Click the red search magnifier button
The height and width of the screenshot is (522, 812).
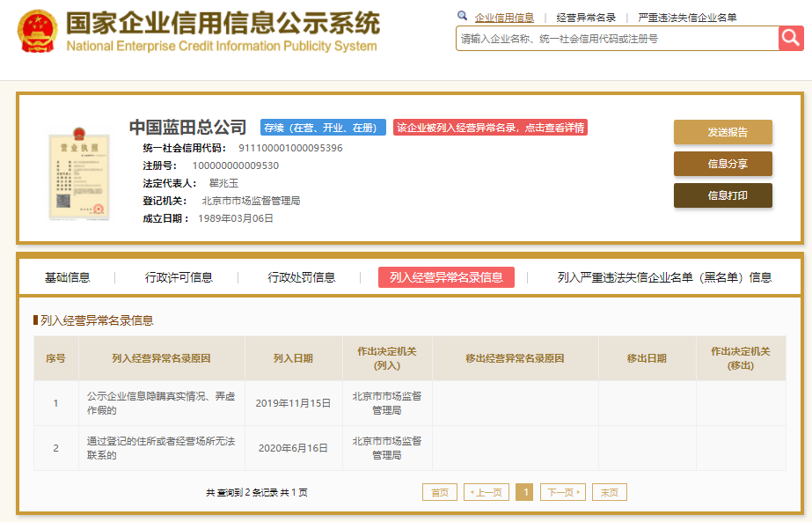click(x=791, y=39)
